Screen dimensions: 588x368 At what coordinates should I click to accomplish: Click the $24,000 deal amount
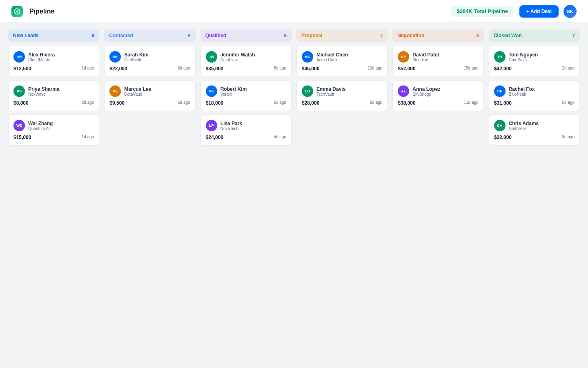[x=214, y=137]
